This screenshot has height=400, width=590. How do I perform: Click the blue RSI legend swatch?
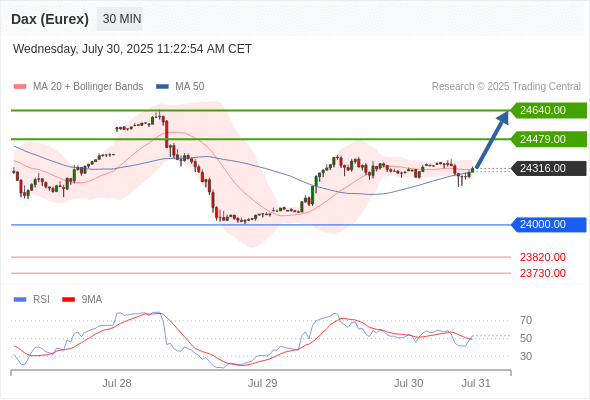tap(20, 300)
